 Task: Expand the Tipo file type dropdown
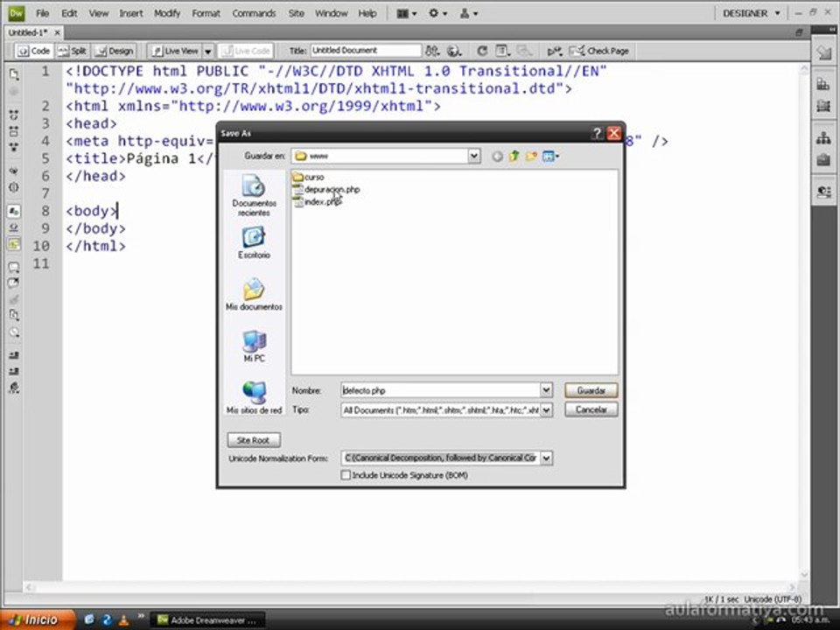click(x=546, y=409)
